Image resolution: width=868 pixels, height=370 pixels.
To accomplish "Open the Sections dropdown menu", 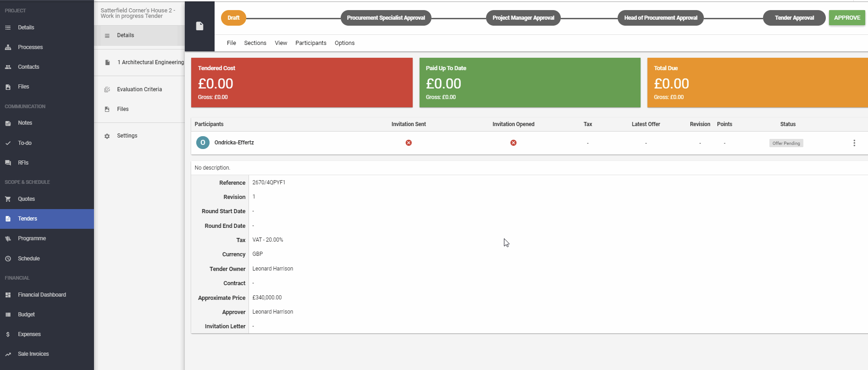I will coord(255,43).
